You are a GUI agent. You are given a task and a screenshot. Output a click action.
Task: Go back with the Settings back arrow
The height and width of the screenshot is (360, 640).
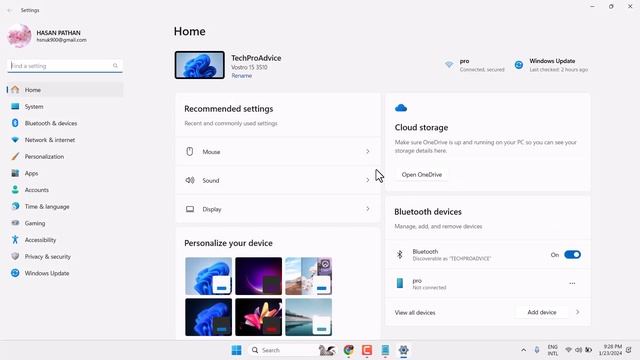coord(10,10)
